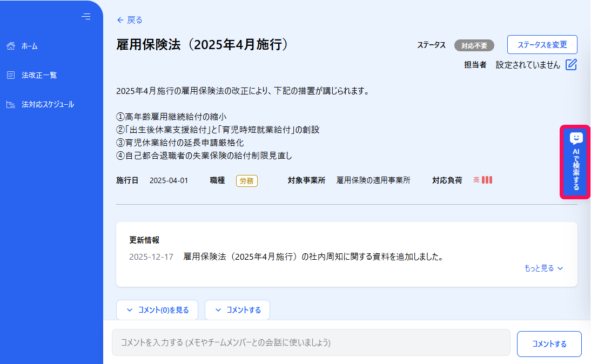Click the back arrow icon
Viewport: 591px width, 364px height.
[x=120, y=20]
